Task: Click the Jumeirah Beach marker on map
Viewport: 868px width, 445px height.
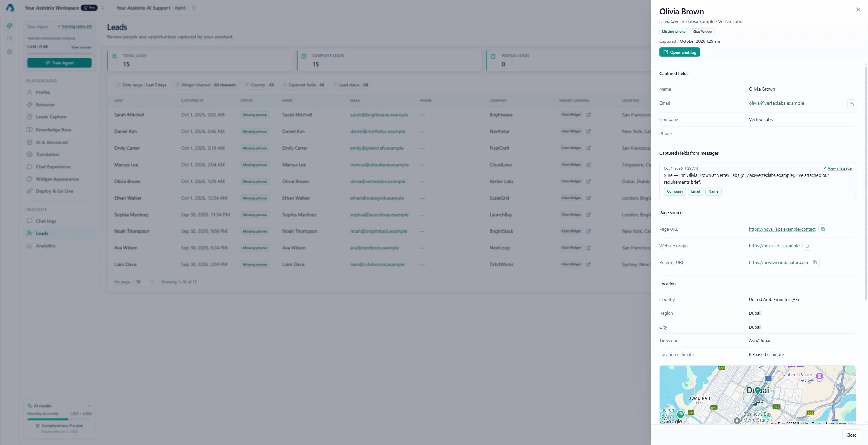Action: tap(680, 414)
